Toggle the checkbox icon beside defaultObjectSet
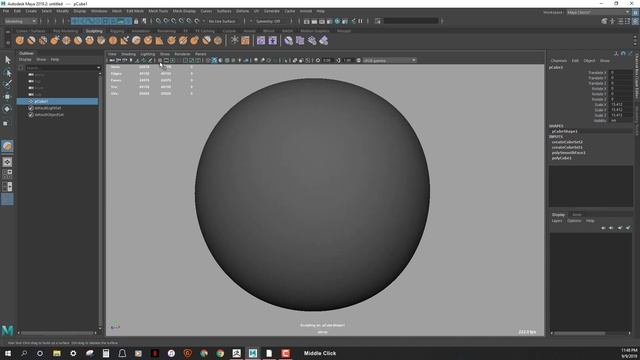The width and height of the screenshot is (640, 360). 31,115
